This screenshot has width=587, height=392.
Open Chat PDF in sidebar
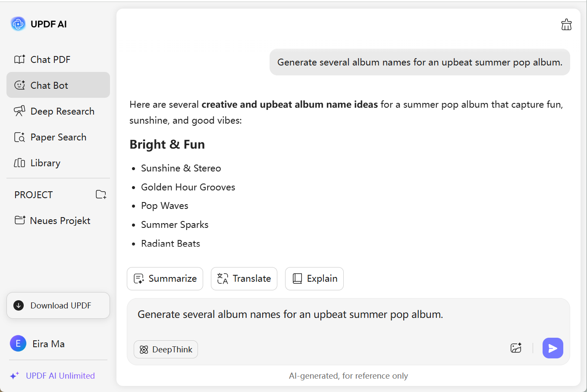click(x=50, y=59)
